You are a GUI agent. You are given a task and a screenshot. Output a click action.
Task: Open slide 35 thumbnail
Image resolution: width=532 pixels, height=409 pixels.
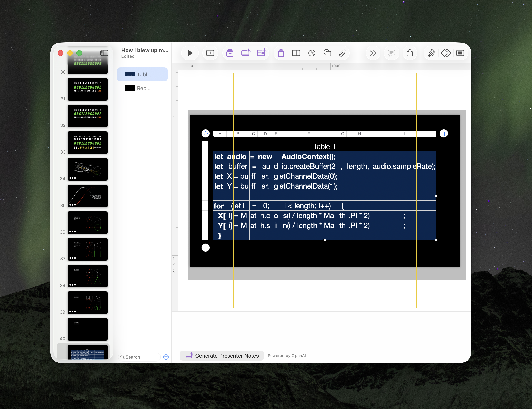[x=87, y=196]
